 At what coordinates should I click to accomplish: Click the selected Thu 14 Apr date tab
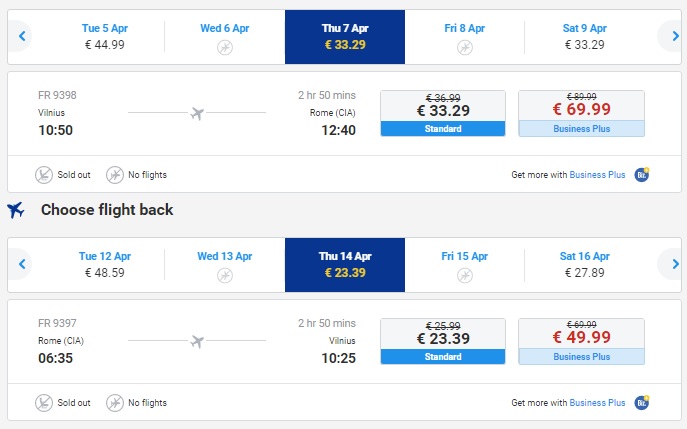point(345,265)
